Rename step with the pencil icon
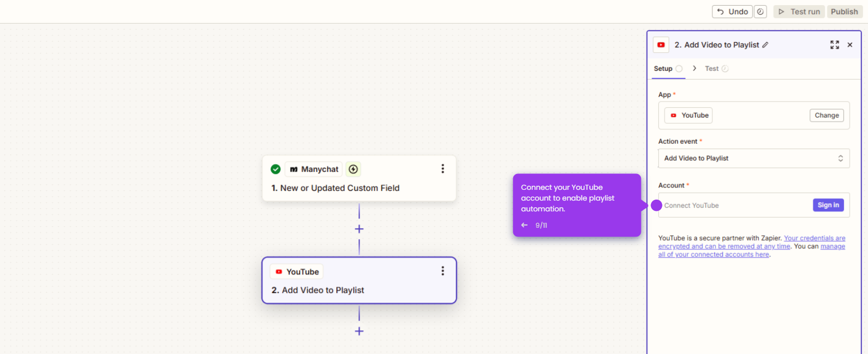The image size is (868, 354). (765, 45)
